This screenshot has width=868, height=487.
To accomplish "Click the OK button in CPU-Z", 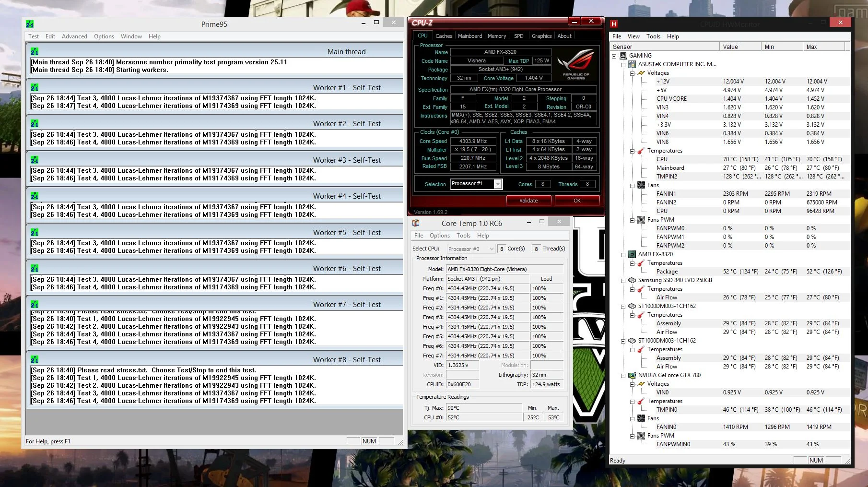I will click(577, 201).
